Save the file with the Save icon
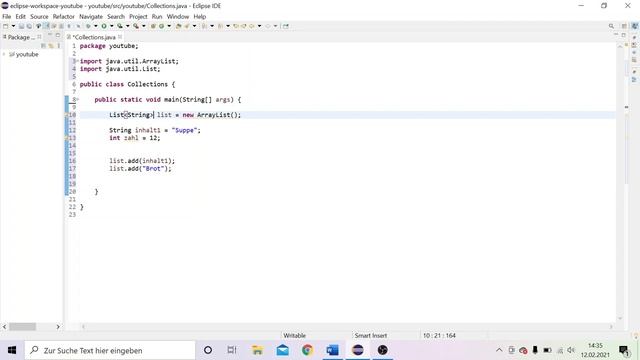Screen dimensions: 640x360 21,26
